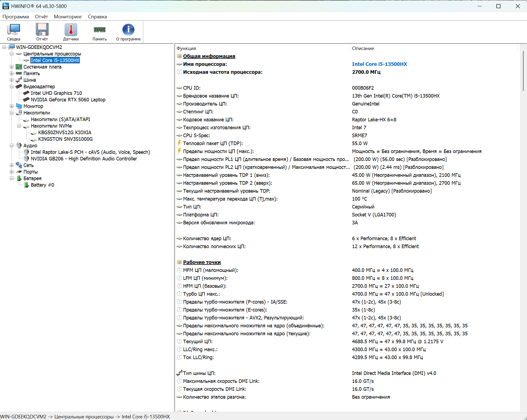Collapse the Батарея tree node
527x420 pixels.
11,178
